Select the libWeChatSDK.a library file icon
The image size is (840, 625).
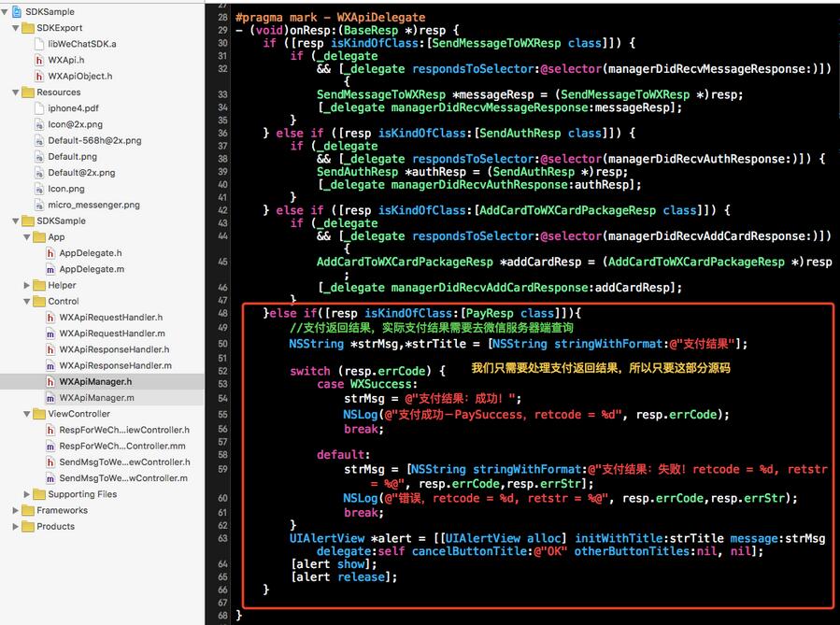[39, 44]
